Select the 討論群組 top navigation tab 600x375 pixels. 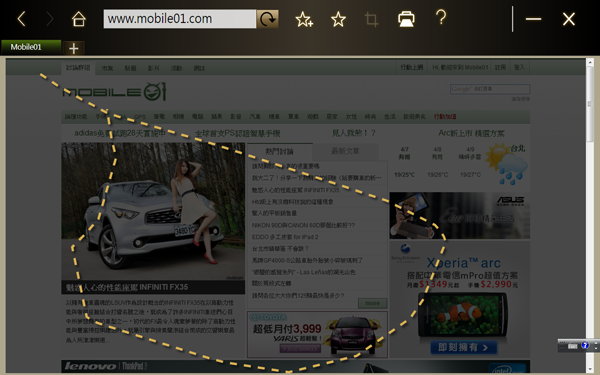78,68
